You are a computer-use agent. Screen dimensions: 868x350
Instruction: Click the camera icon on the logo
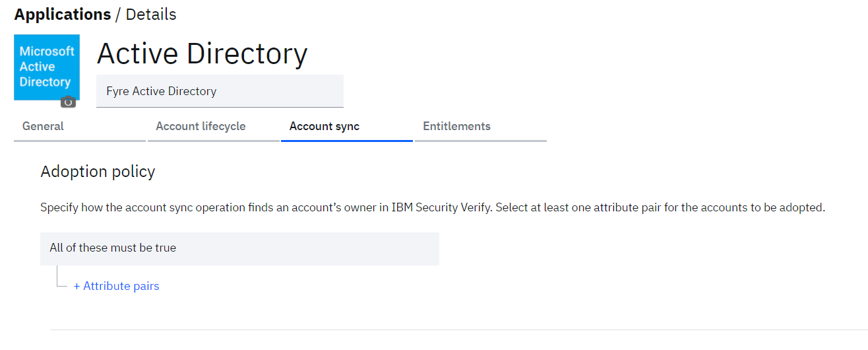(68, 102)
